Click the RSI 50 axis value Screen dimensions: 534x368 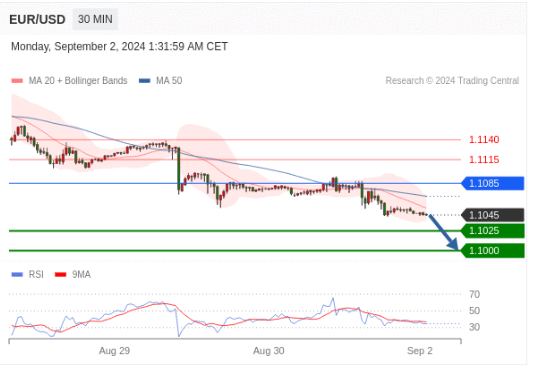[x=474, y=311]
